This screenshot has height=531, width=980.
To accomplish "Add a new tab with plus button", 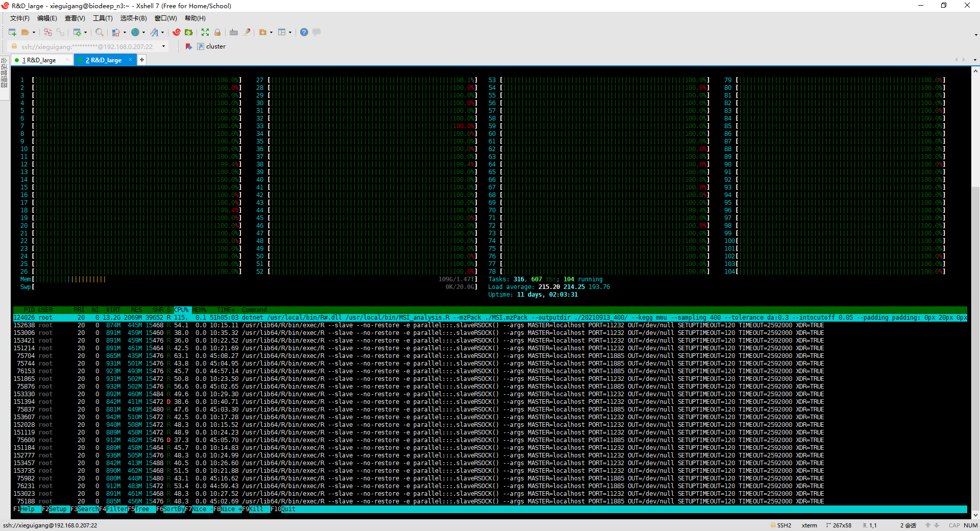I will [142, 60].
